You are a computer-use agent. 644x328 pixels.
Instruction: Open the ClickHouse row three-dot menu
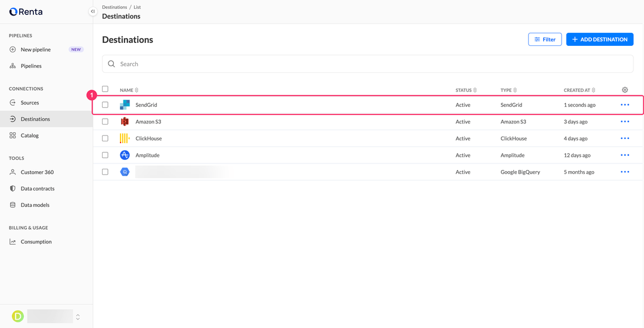(625, 139)
